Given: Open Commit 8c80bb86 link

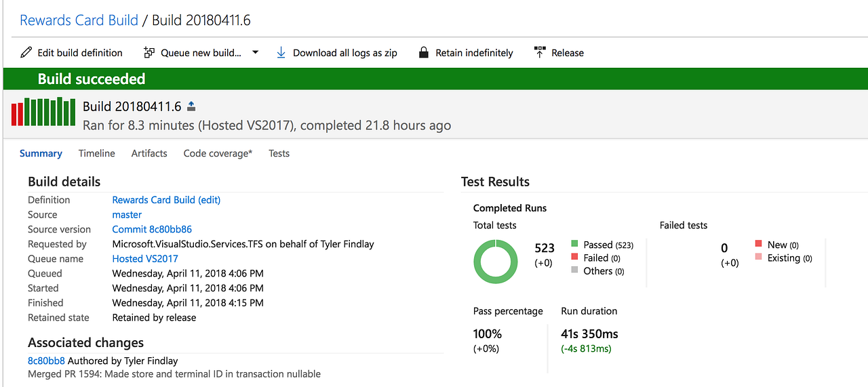Looking at the screenshot, I should pos(152,230).
